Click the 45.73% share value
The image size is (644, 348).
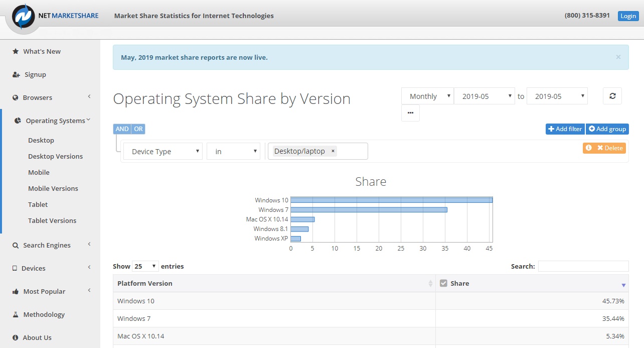tap(614, 301)
